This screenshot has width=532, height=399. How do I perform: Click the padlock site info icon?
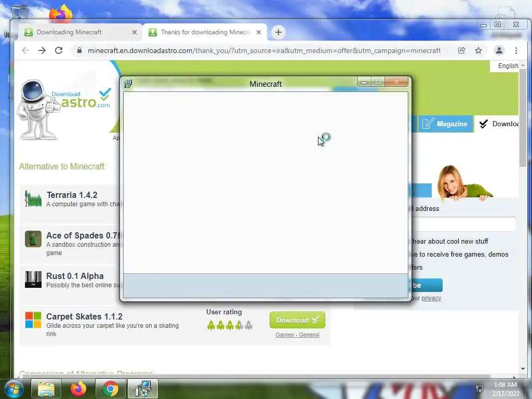coord(79,50)
